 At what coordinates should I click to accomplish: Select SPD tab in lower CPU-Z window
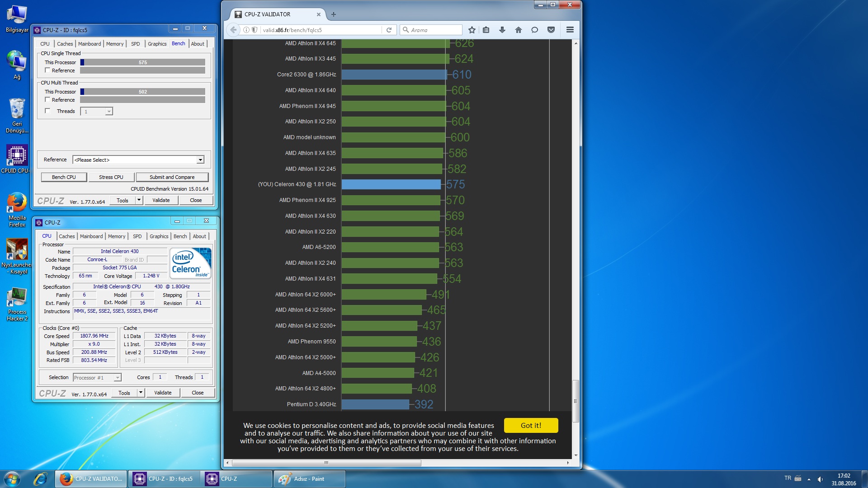pos(137,236)
